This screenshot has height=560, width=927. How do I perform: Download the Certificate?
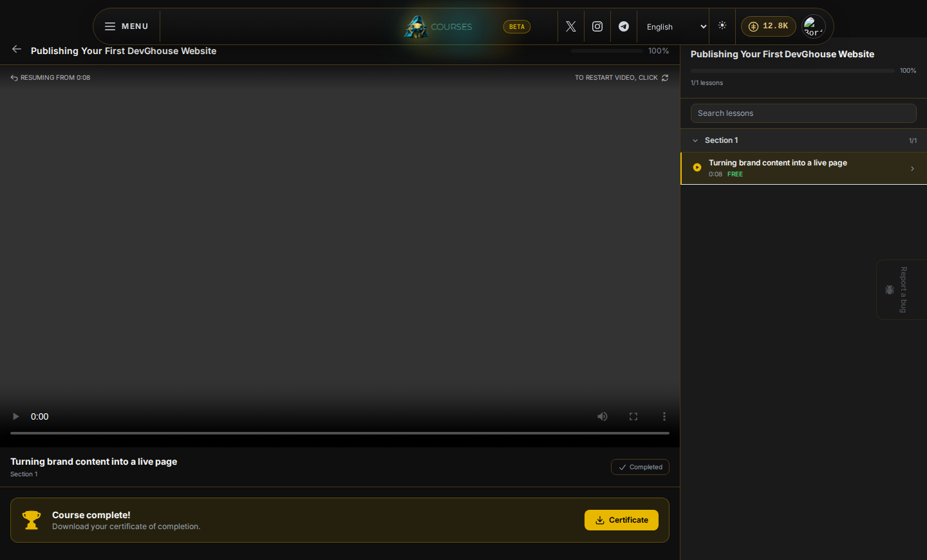tap(621, 520)
